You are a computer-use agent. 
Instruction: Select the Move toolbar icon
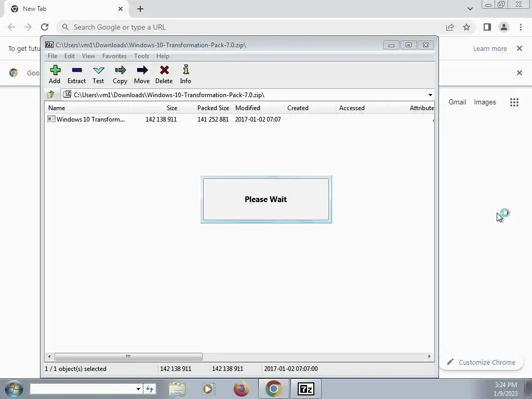coord(142,74)
